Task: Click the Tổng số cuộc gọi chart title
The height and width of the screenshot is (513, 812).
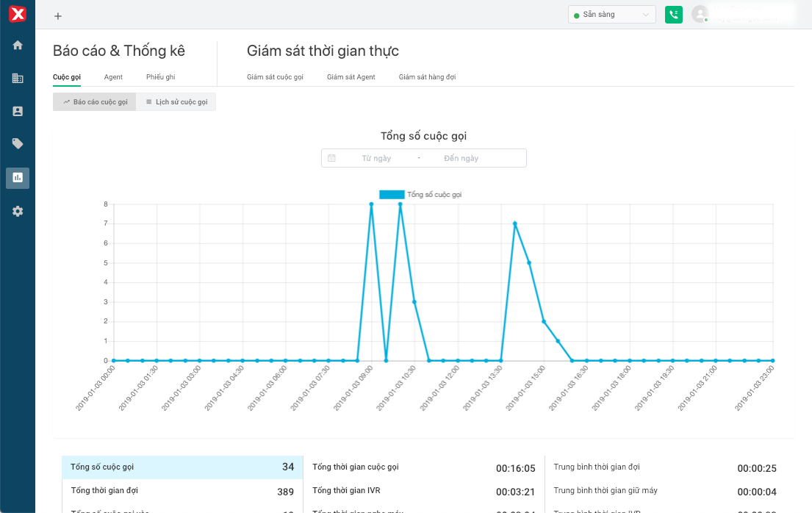Action: tap(423, 136)
